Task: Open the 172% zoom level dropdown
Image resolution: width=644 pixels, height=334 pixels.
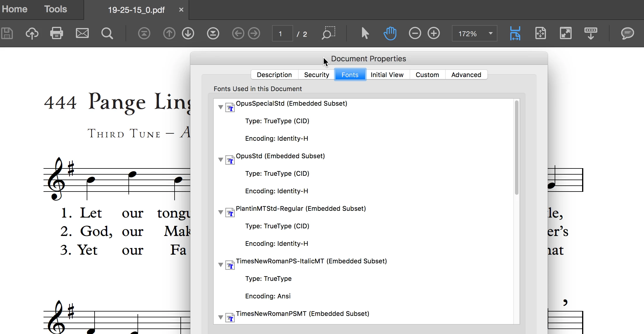Action: click(491, 33)
